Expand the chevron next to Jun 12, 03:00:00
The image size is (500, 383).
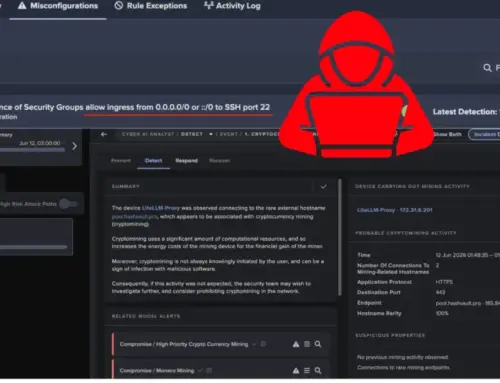pyautogui.click(x=74, y=146)
